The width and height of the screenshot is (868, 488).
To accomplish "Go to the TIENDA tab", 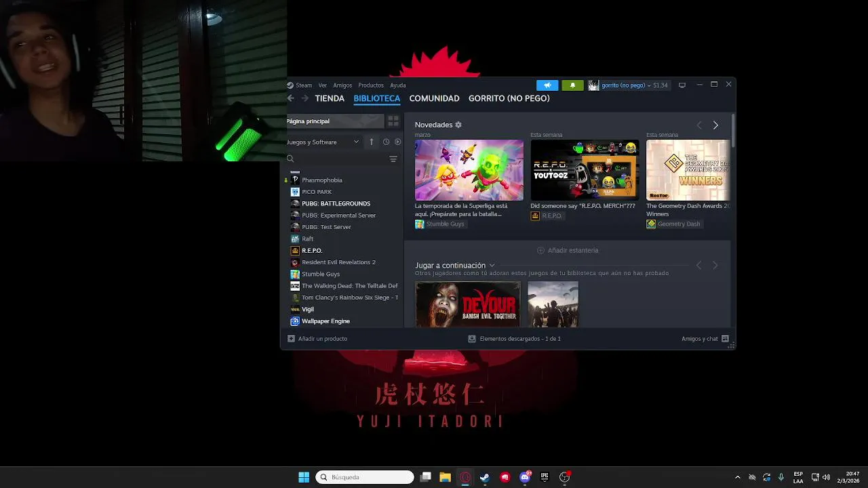I will coord(330,98).
